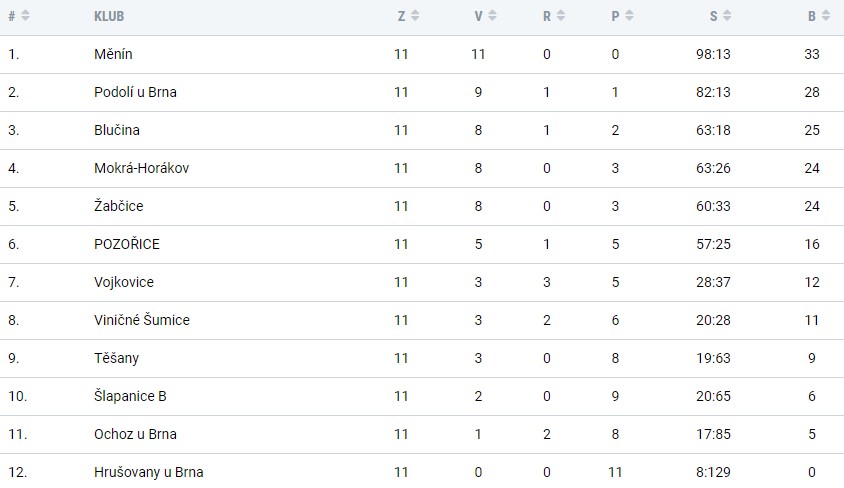Sort by S score column arrows
The width and height of the screenshot is (844, 488).
(727, 16)
